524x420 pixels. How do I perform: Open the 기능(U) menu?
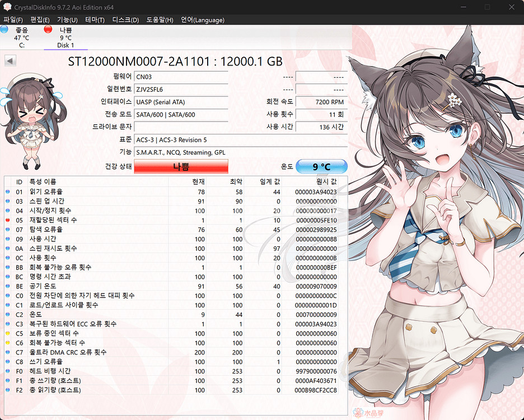point(67,20)
